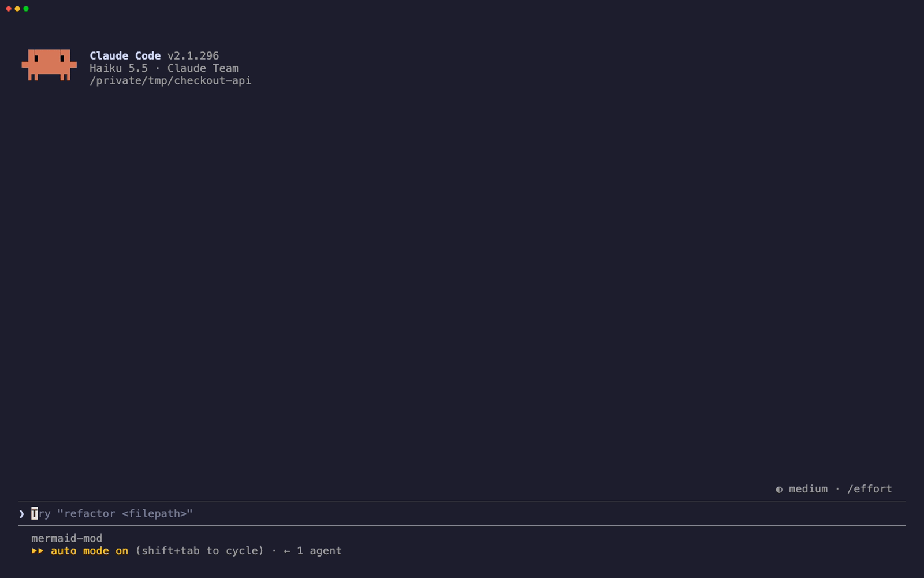Click the '/effort' command hint

point(869,489)
